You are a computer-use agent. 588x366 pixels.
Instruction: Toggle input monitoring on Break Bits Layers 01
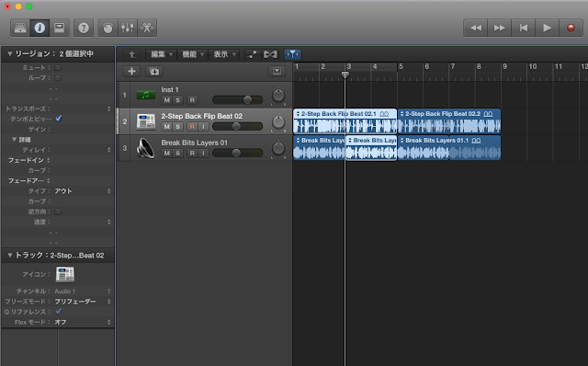point(203,154)
